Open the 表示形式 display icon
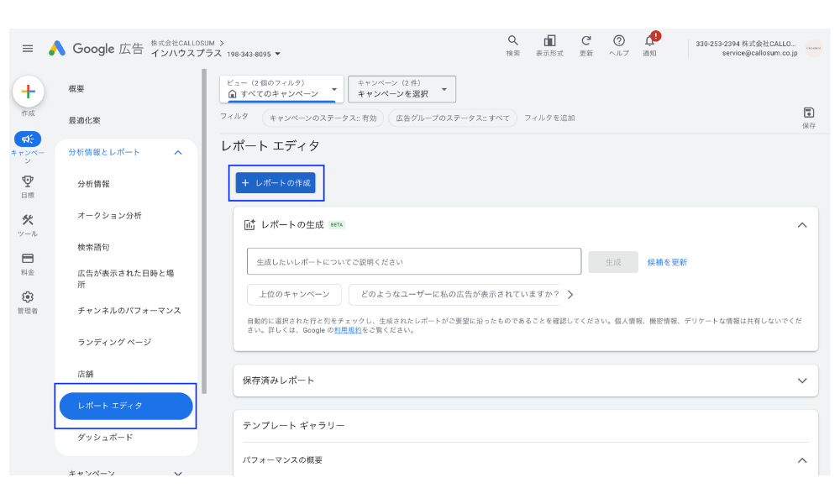840x504 pixels. coord(550,39)
